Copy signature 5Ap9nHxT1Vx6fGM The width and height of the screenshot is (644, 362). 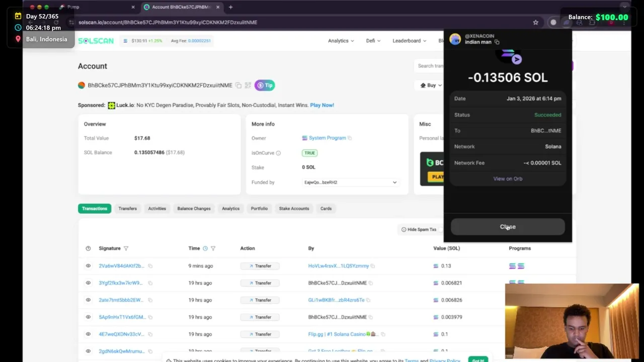[x=150, y=317]
